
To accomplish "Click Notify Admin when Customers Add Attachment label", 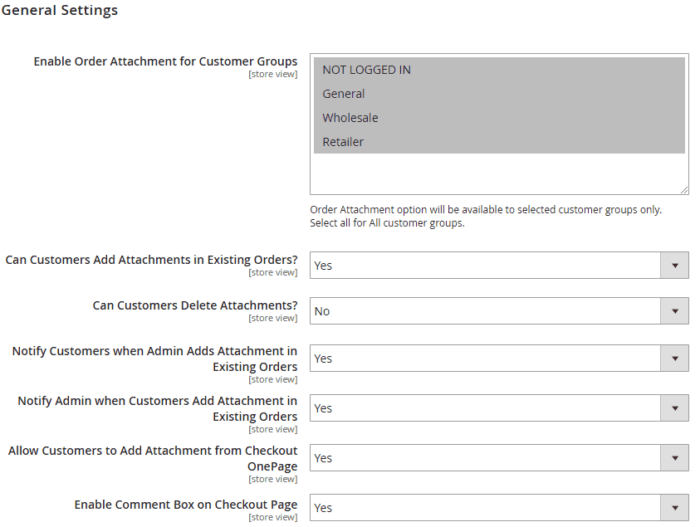I will click(157, 409).
